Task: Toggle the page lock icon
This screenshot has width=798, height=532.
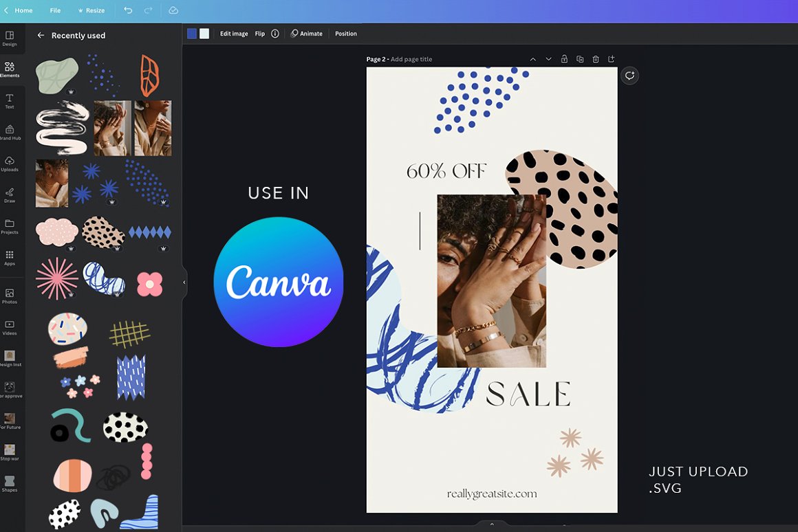Action: click(x=564, y=59)
